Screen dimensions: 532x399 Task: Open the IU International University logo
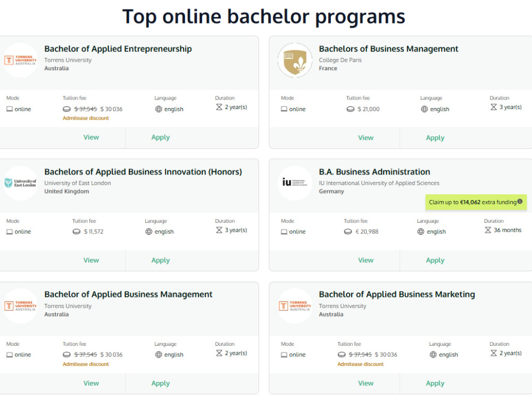point(295,183)
